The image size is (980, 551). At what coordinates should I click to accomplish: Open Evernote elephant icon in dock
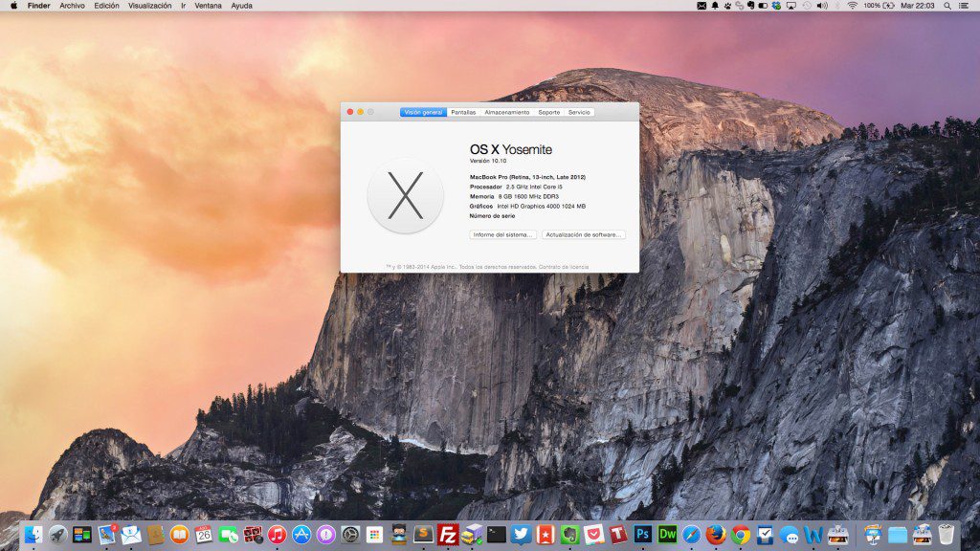tap(569, 535)
